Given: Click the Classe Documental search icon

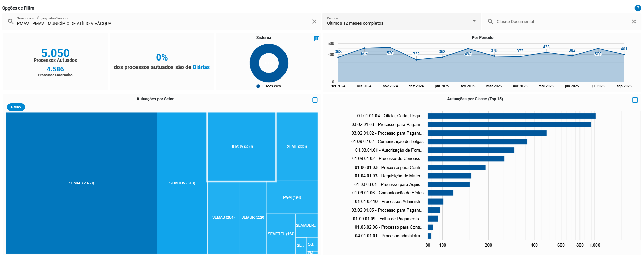Looking at the screenshot, I should click(490, 21).
